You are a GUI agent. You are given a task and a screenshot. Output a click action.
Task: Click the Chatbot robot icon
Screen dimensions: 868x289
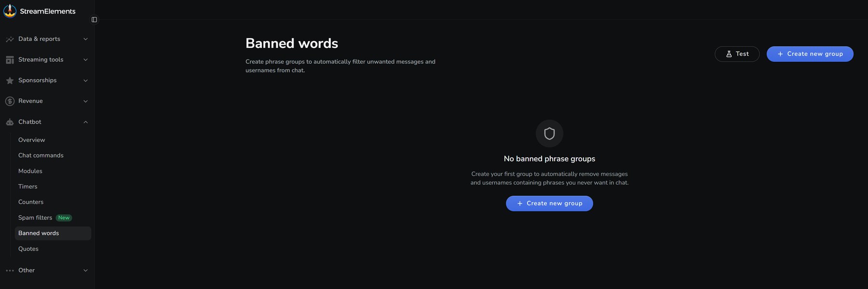point(10,122)
